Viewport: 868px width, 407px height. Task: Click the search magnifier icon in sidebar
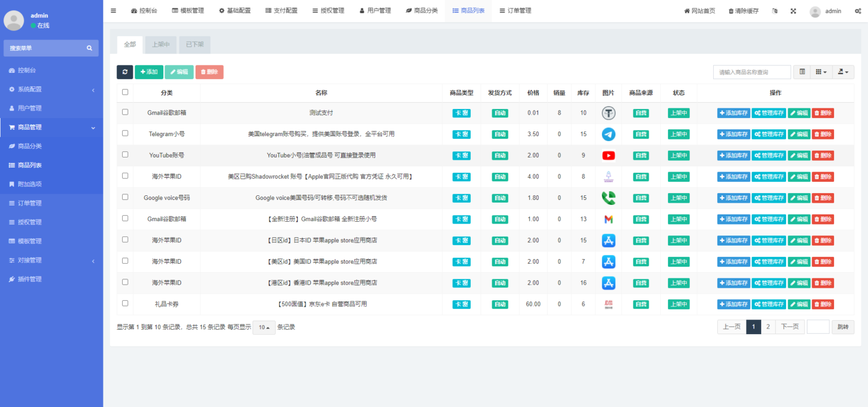click(x=89, y=49)
